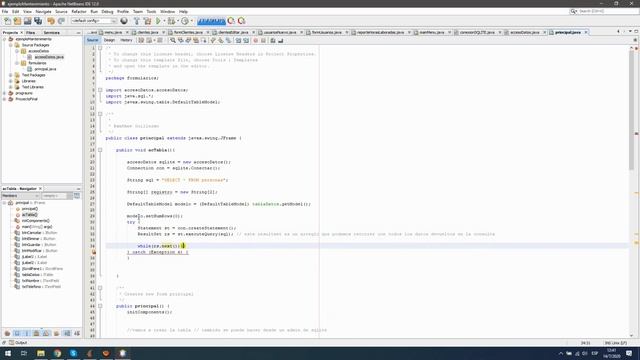Toggle the icon right of Navigator dropdowns

(x=77, y=196)
